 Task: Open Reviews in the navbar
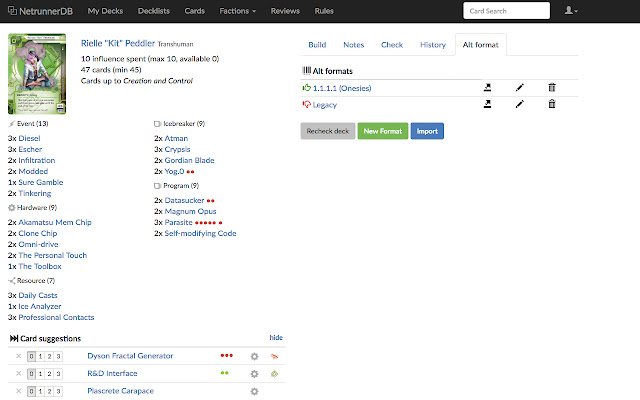[x=285, y=11]
